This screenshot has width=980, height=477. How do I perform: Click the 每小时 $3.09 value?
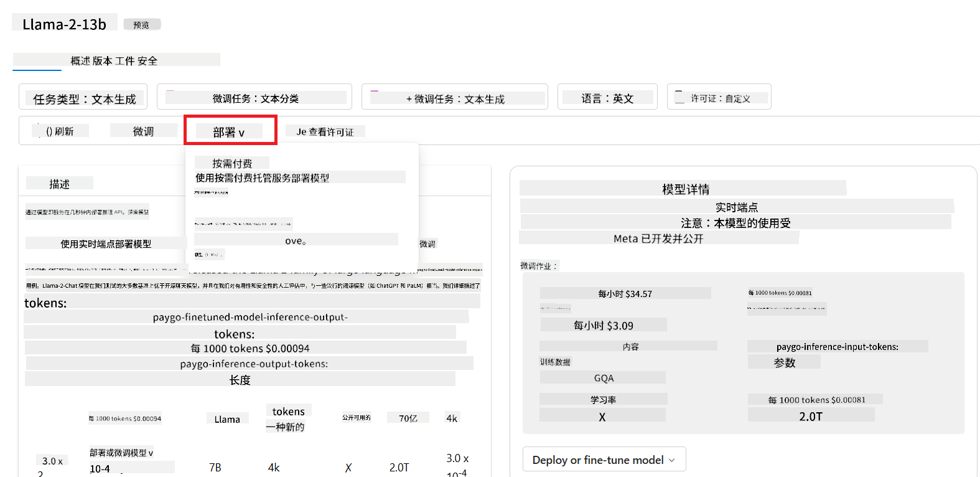tap(604, 325)
